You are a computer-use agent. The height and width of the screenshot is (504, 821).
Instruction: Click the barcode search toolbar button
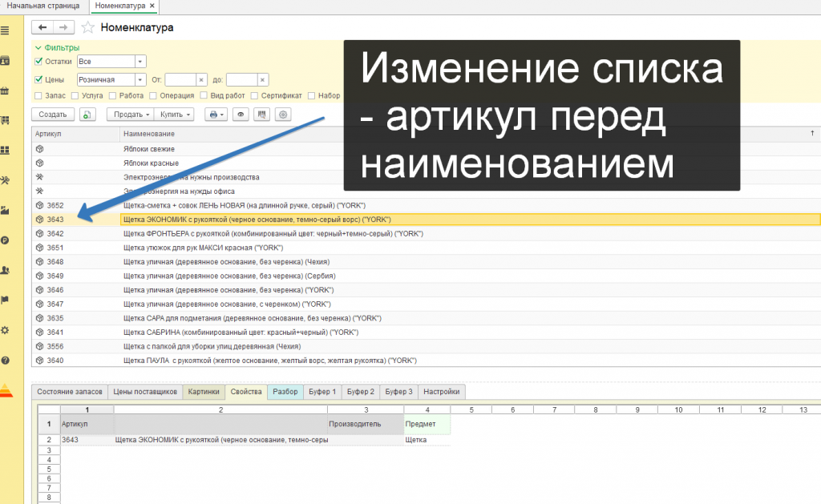(x=262, y=114)
